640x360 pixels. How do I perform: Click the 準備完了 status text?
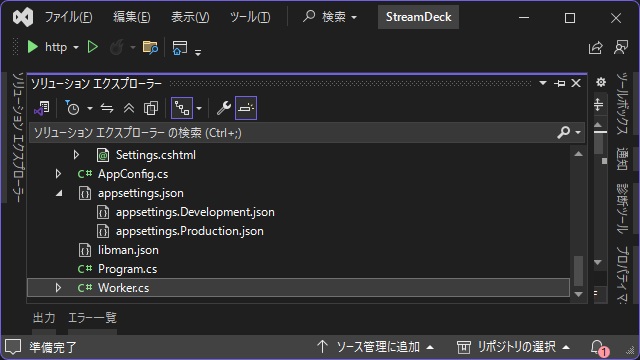click(53, 347)
